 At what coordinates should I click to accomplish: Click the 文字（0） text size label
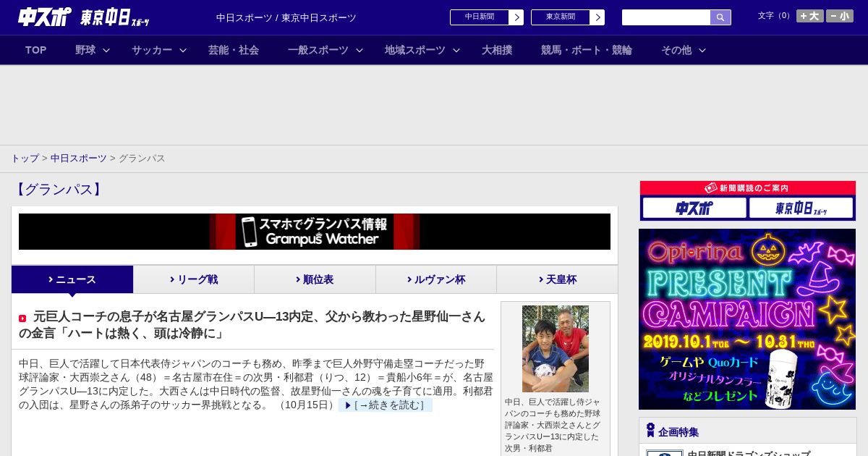(x=775, y=16)
